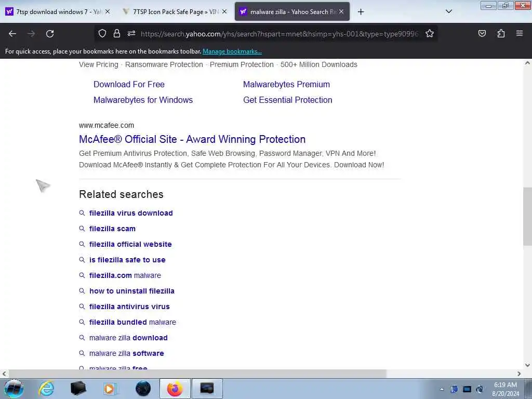Screen dimensions: 532x399
Task: Click the vertical scrollbar thumb
Action: [x=528, y=216]
